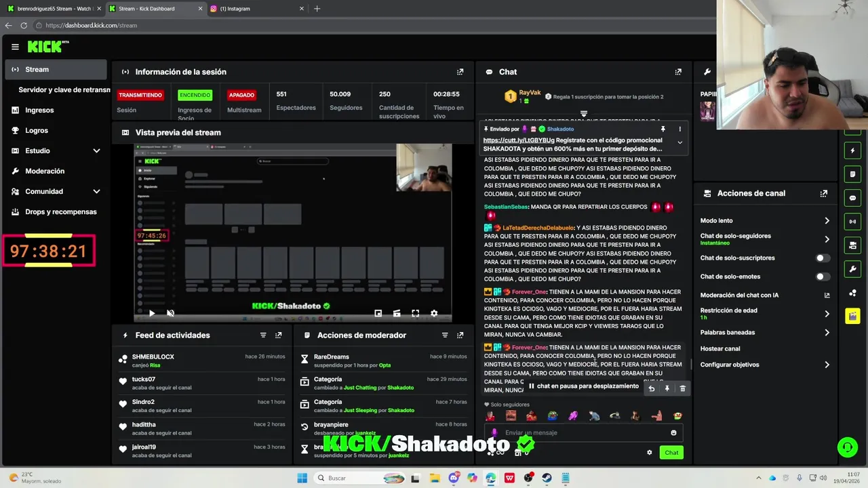Open Moderación del chat con IA link

pyautogui.click(x=765, y=296)
